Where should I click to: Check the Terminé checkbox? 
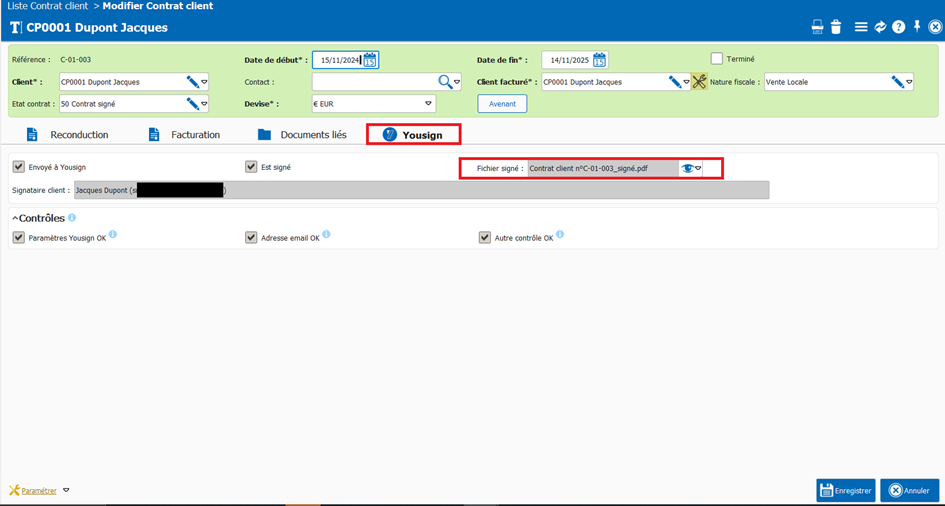[717, 59]
